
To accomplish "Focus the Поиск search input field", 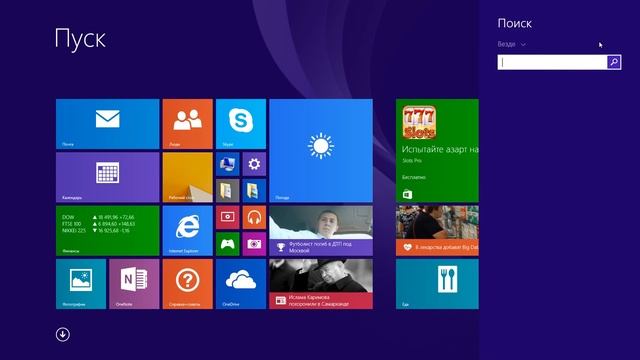I will tap(552, 62).
